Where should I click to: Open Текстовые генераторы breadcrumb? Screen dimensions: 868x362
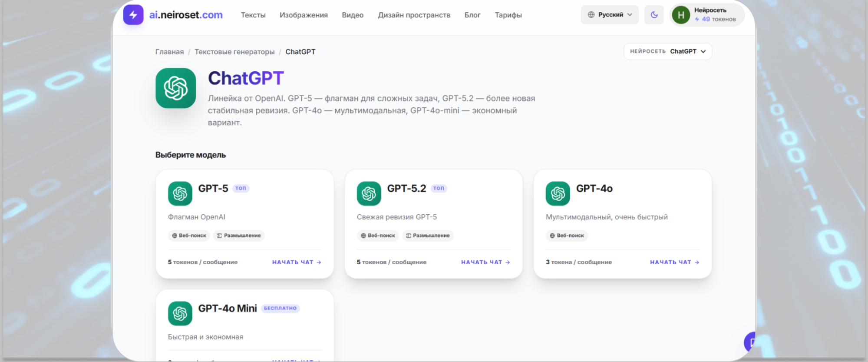point(234,52)
